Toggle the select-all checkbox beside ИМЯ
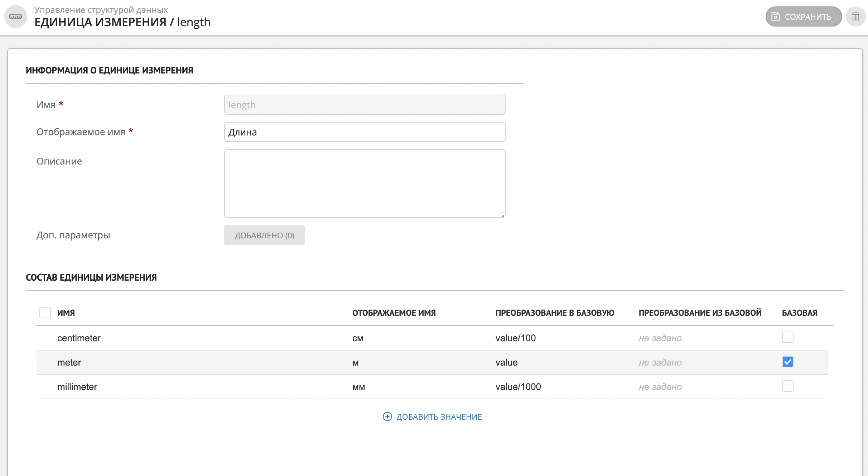Screen dimensions: 868x476 45,313
